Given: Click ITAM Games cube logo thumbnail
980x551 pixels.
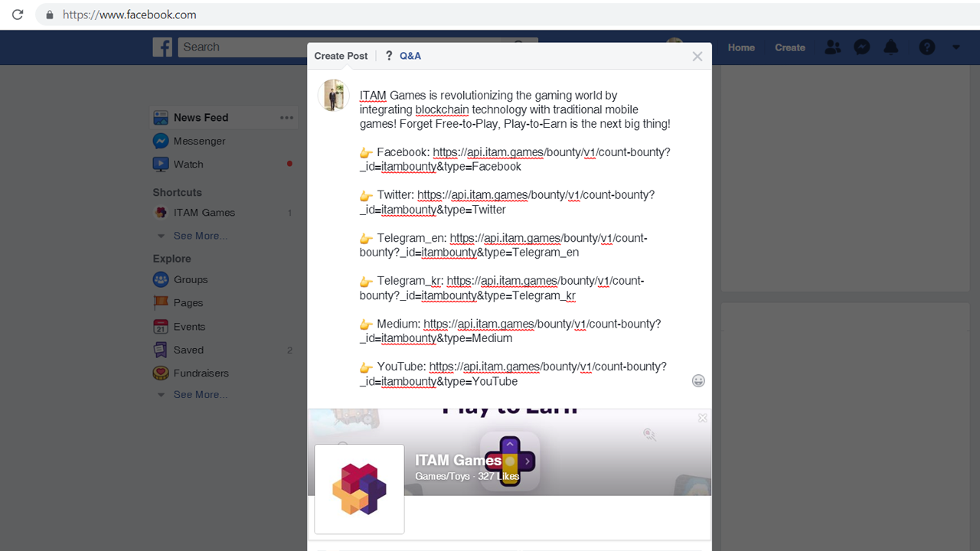Looking at the screenshot, I should click(x=359, y=489).
